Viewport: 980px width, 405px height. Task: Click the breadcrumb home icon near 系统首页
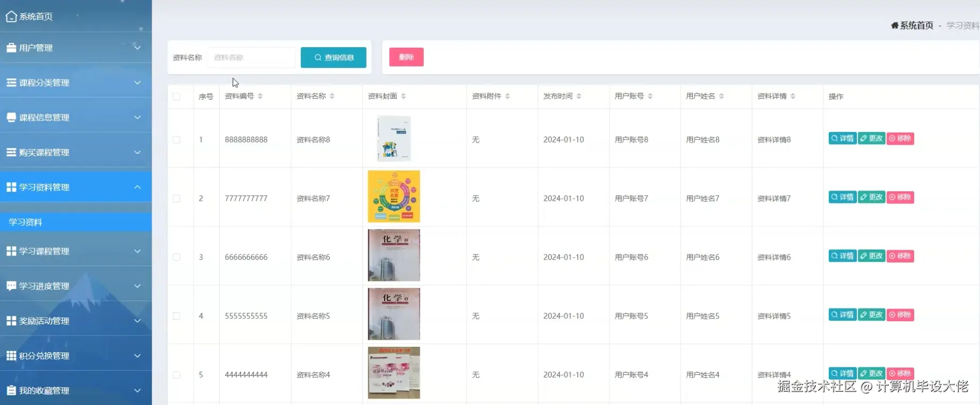895,25
